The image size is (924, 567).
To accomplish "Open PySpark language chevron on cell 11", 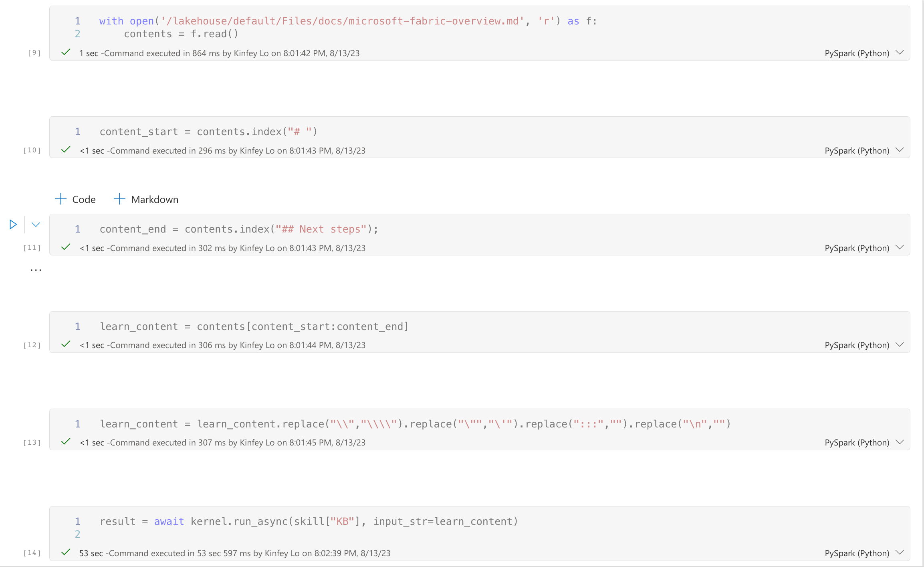I will coord(900,247).
